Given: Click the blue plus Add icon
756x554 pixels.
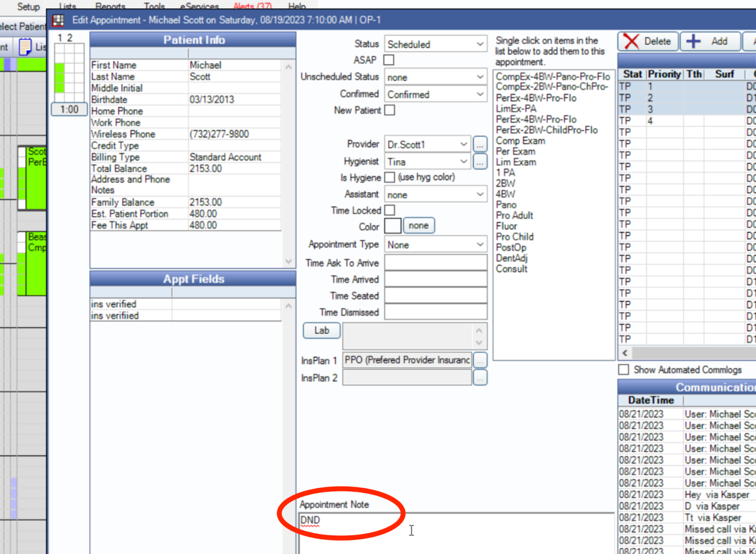Looking at the screenshot, I should click(x=693, y=42).
